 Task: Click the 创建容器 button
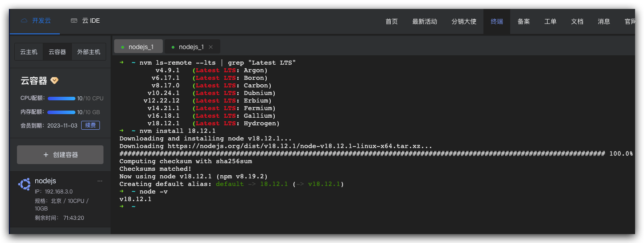coord(60,155)
